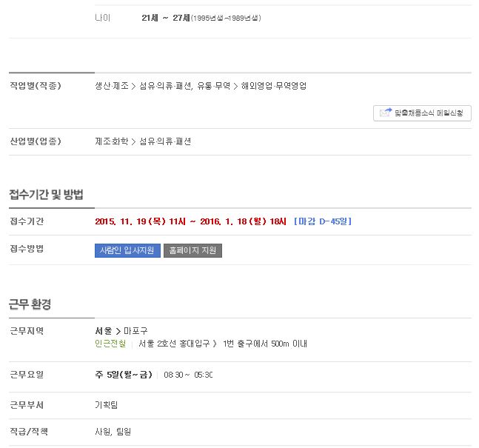Click the envelope icon on mail subscription button
The height and width of the screenshot is (448, 479).
pos(385,113)
